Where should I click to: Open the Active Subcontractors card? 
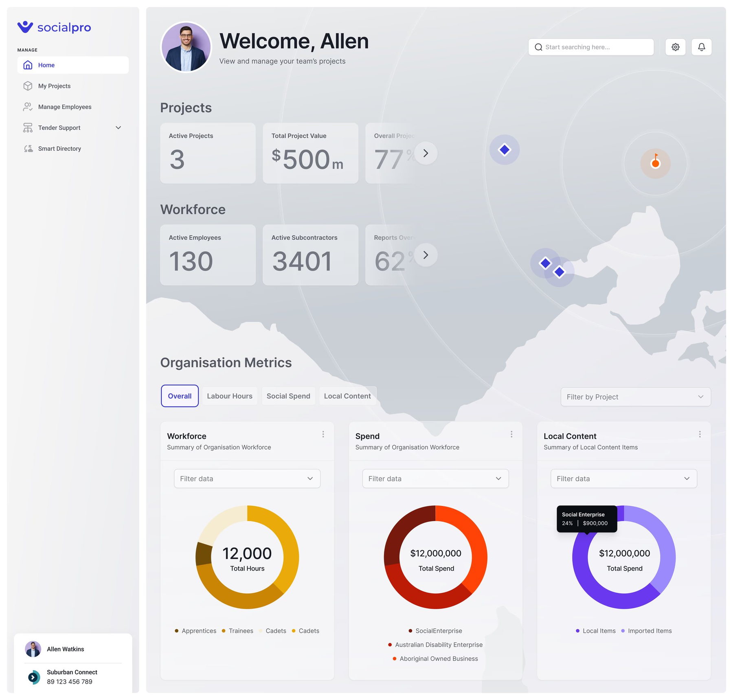click(310, 255)
